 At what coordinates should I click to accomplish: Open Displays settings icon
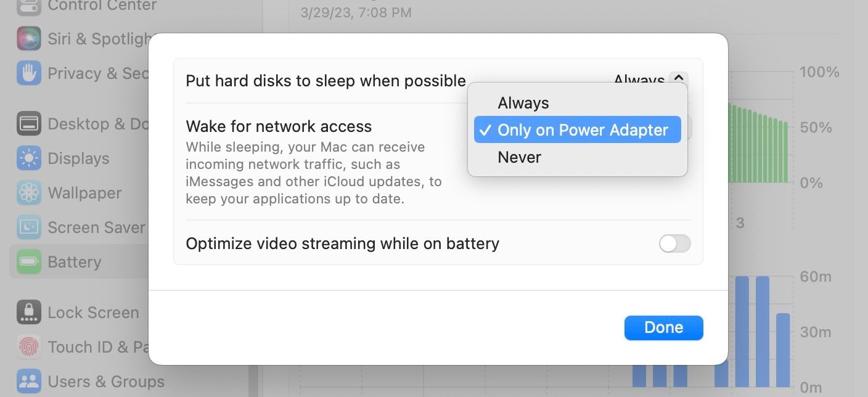[27, 158]
